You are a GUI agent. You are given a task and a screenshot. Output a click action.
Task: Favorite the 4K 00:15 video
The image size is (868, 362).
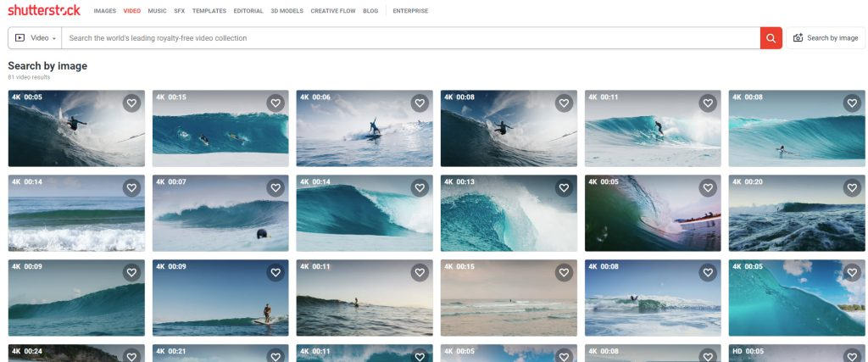(275, 103)
